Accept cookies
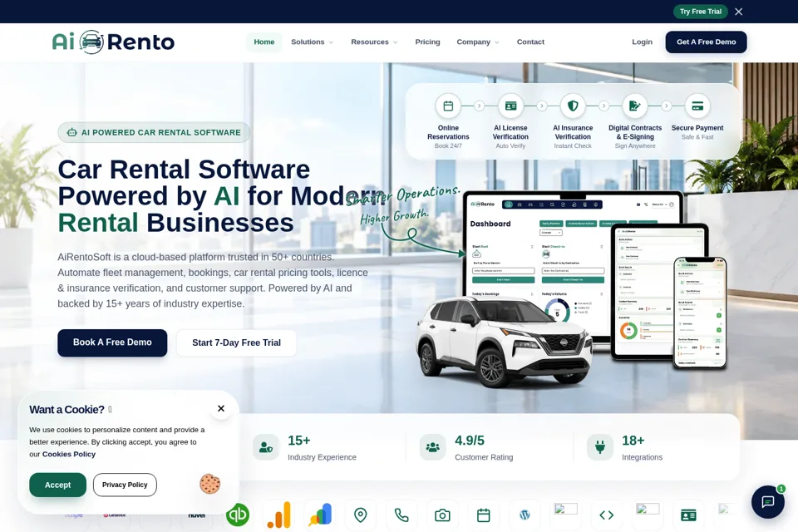The height and width of the screenshot is (532, 798). [x=57, y=485]
